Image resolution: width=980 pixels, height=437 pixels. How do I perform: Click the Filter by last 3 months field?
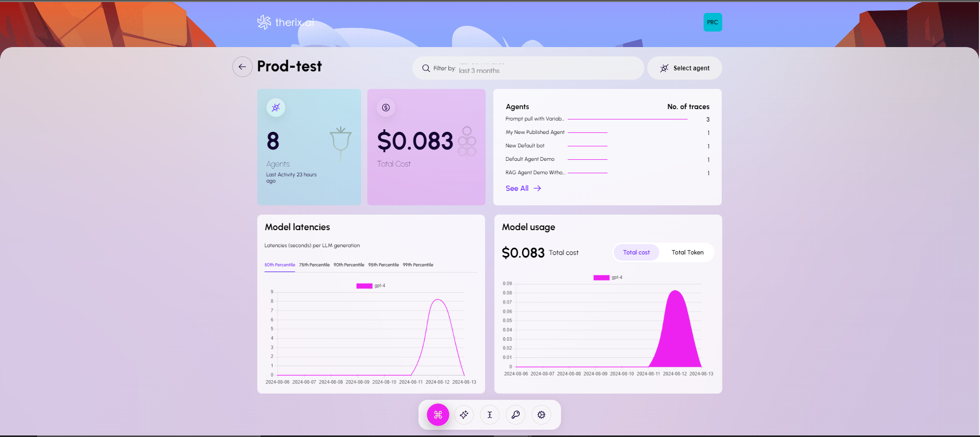(528, 68)
